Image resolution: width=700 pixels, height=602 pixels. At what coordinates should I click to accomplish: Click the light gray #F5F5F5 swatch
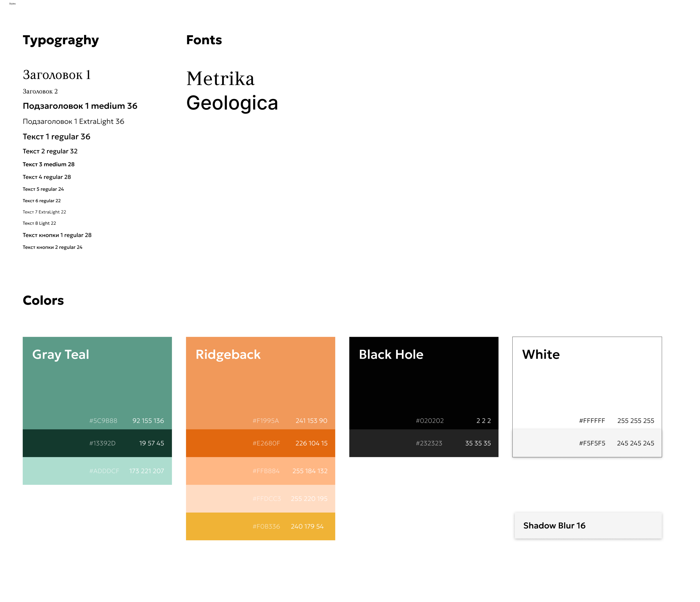tap(587, 443)
